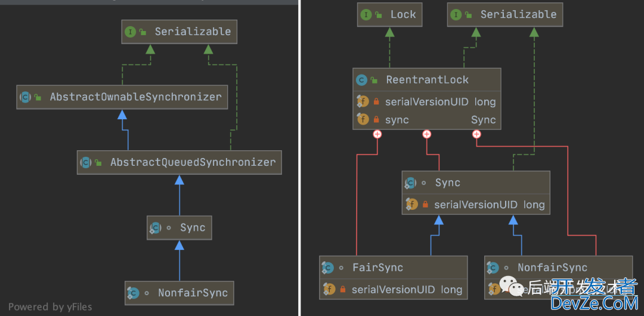Click the field icon beside ReentrantLock's serialVersionUID
This screenshot has height=316, width=644.
point(363,102)
